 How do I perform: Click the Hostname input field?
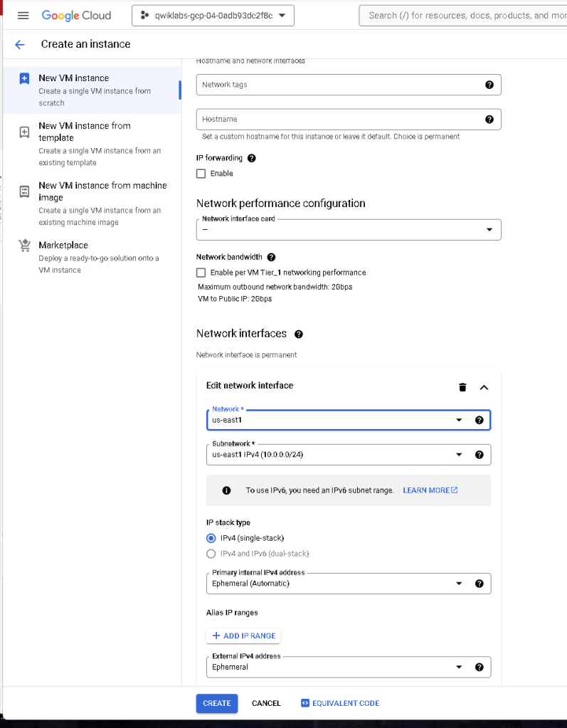(349, 120)
